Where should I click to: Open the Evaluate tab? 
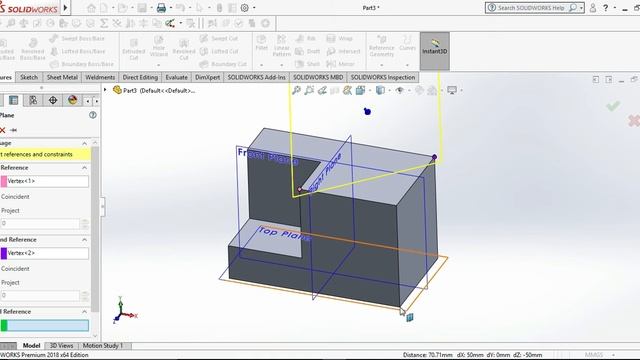[x=176, y=77]
